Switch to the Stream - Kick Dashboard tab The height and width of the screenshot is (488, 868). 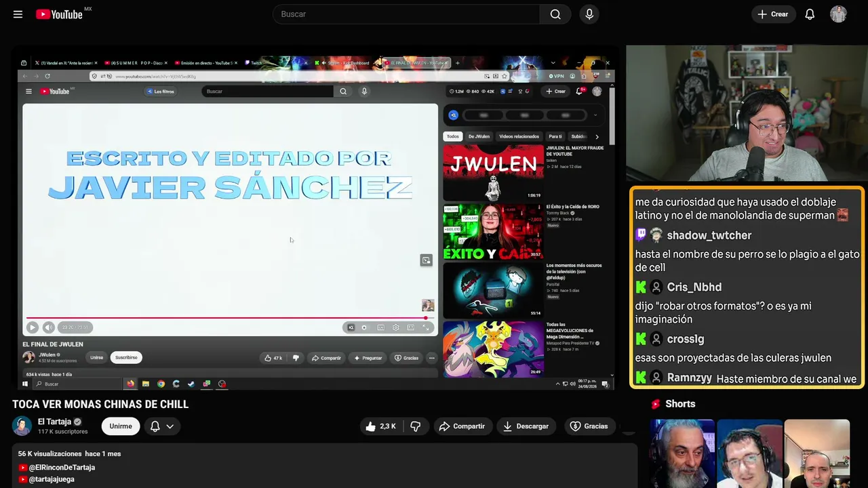click(x=344, y=63)
